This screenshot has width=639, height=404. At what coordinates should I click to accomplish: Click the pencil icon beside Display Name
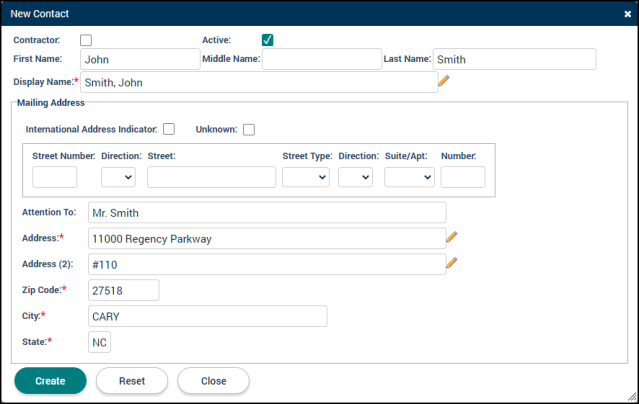click(444, 81)
